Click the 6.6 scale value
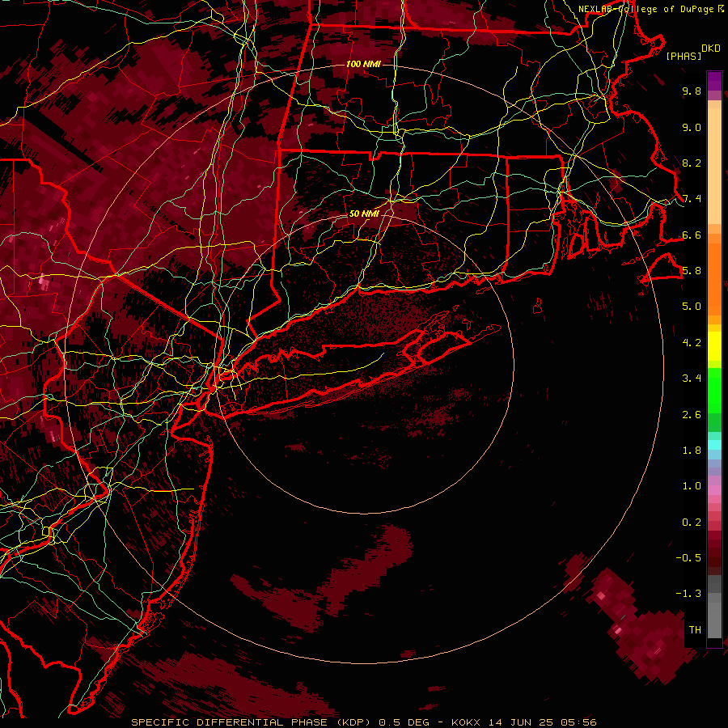Image resolution: width=728 pixels, height=728 pixels. (x=692, y=235)
